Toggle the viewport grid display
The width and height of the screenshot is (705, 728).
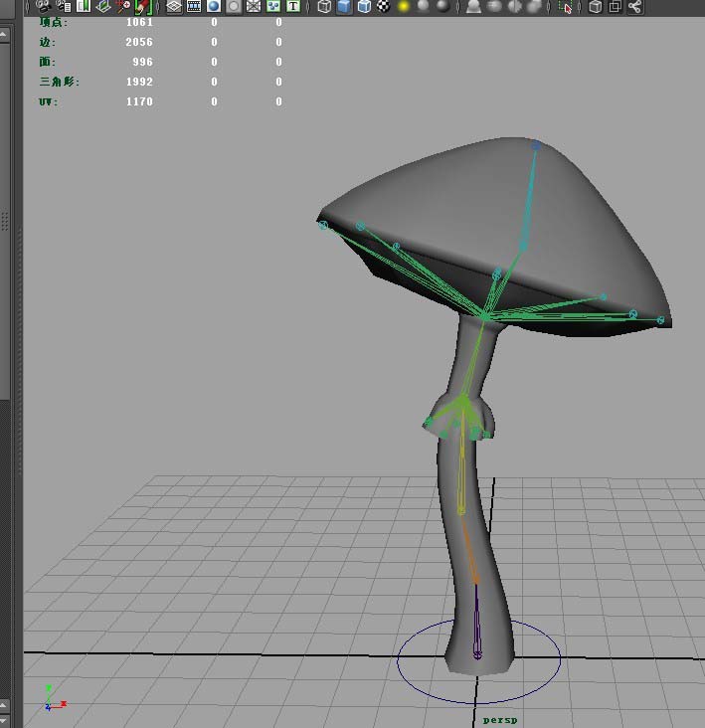(x=174, y=6)
